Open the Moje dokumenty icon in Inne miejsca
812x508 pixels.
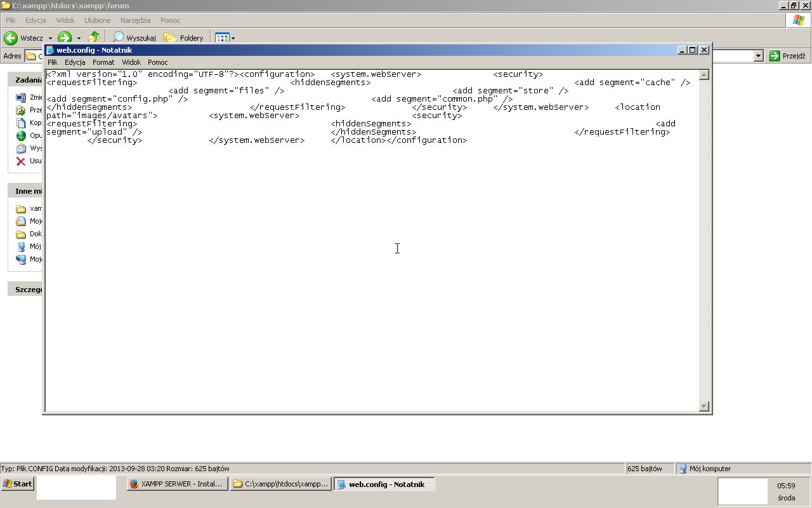pos(21,222)
